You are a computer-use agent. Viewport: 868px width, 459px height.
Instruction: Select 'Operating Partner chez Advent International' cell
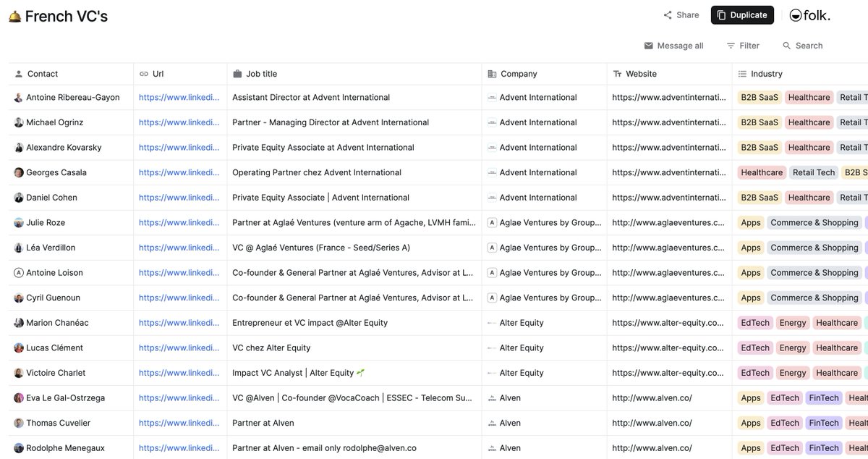point(354,172)
